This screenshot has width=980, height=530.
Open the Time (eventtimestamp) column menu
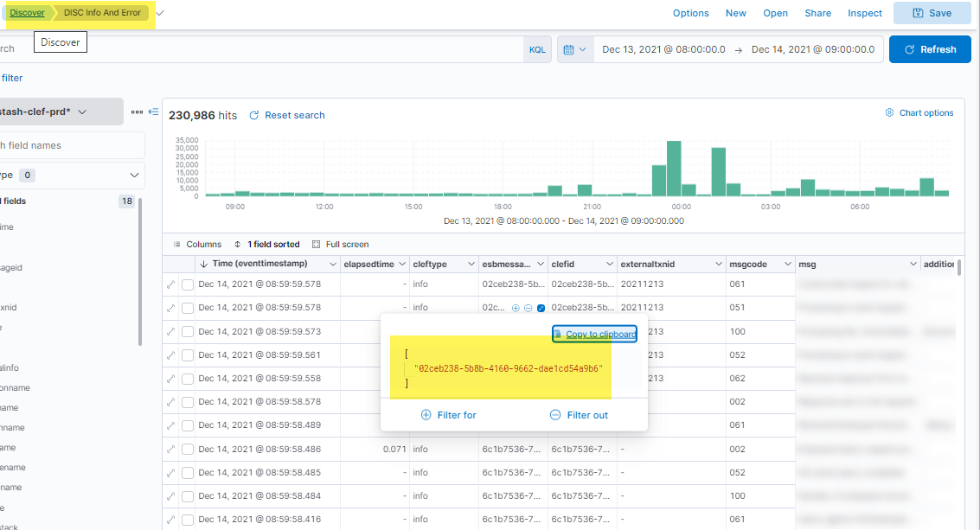coord(332,265)
